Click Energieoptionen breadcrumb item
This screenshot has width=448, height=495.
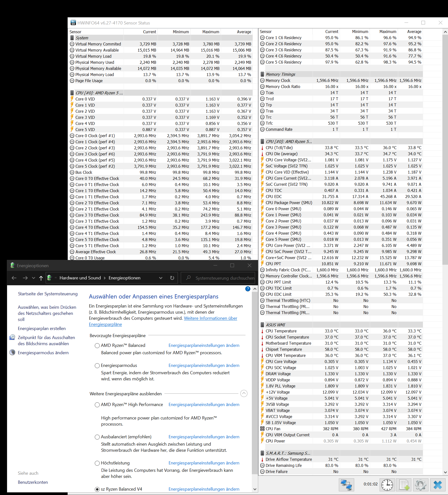coord(124,278)
